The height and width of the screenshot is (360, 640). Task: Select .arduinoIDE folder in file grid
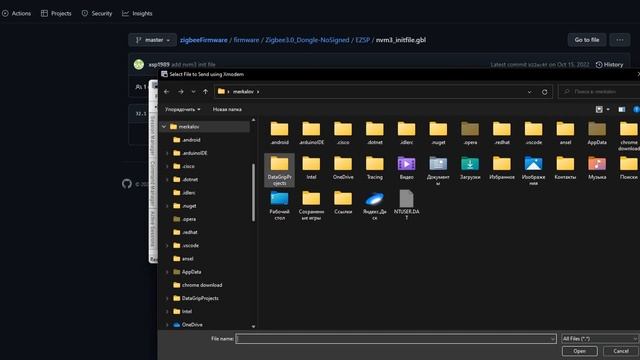tap(311, 133)
